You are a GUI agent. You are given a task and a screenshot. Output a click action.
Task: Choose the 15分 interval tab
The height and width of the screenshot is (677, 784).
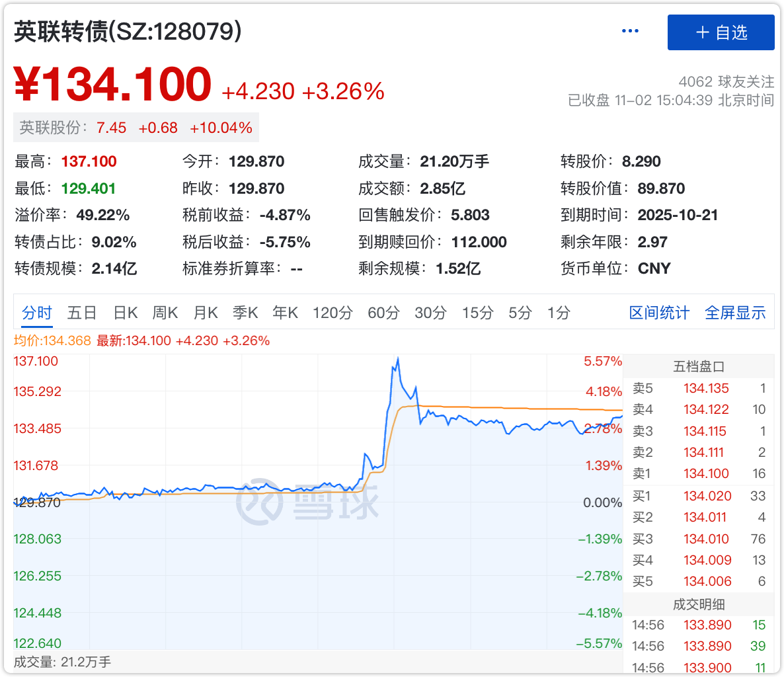tap(477, 313)
